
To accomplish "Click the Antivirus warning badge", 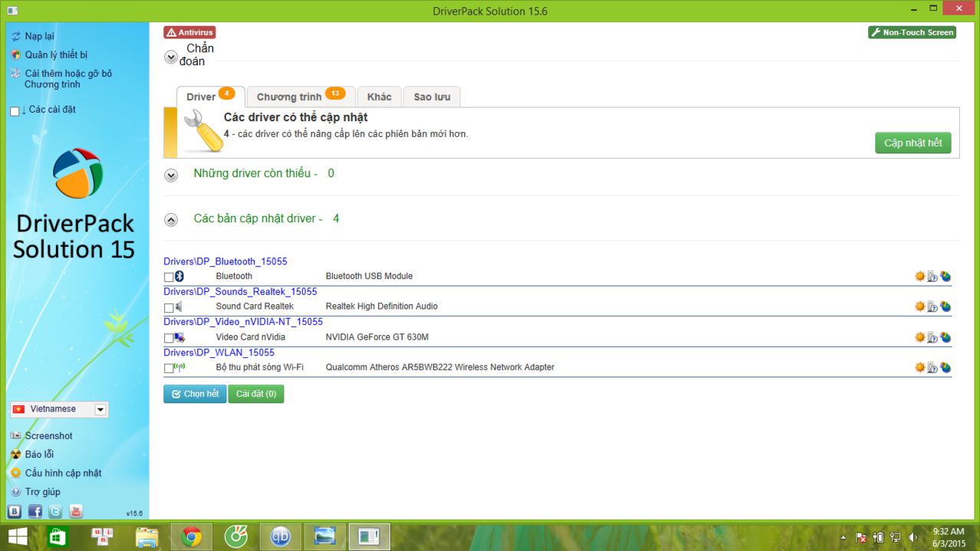I will click(189, 32).
